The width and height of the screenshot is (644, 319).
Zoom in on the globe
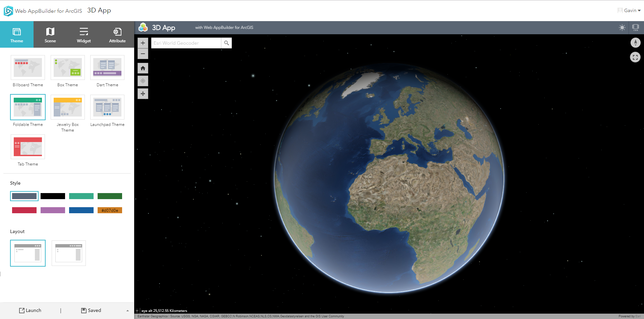[143, 43]
